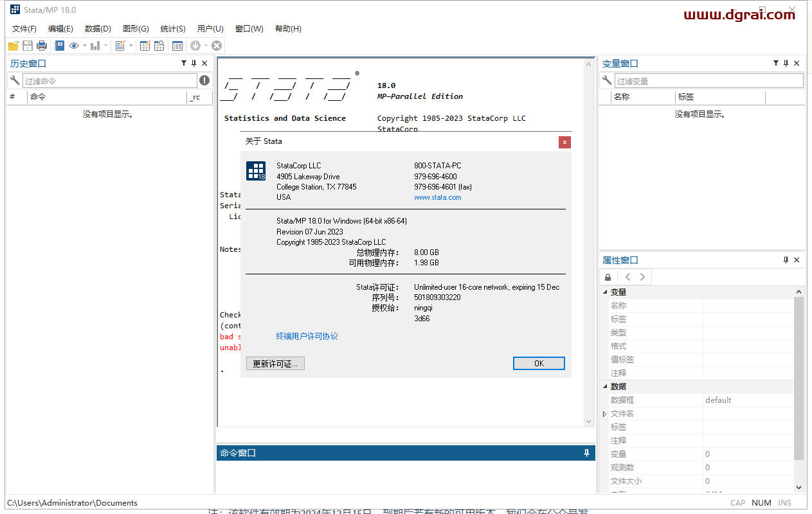Screen dimensions: 812x514
Task: Expand the 文件名 row in 属性窗口
Action: point(604,414)
